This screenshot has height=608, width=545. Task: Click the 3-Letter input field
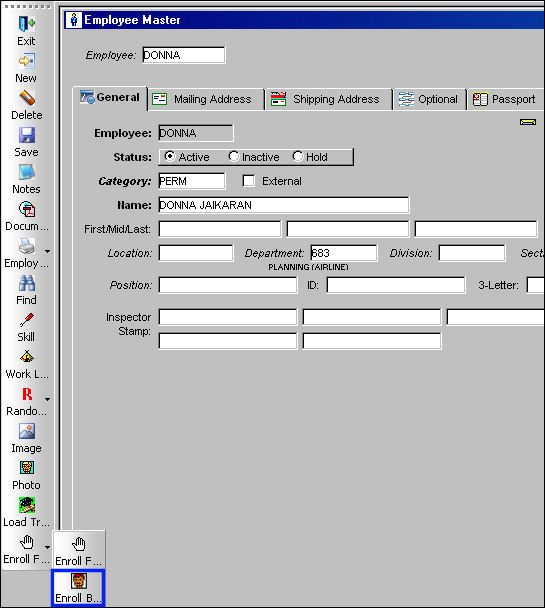click(x=536, y=285)
